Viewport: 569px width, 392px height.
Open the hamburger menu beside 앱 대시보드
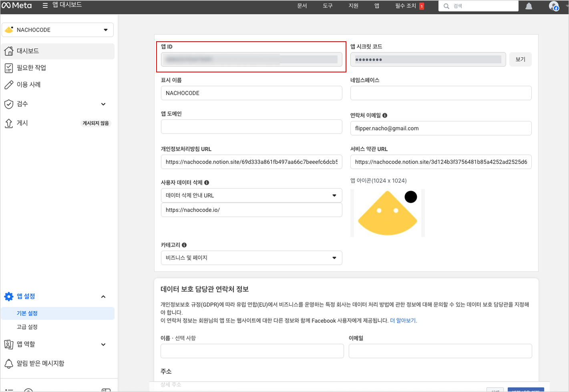(45, 6)
